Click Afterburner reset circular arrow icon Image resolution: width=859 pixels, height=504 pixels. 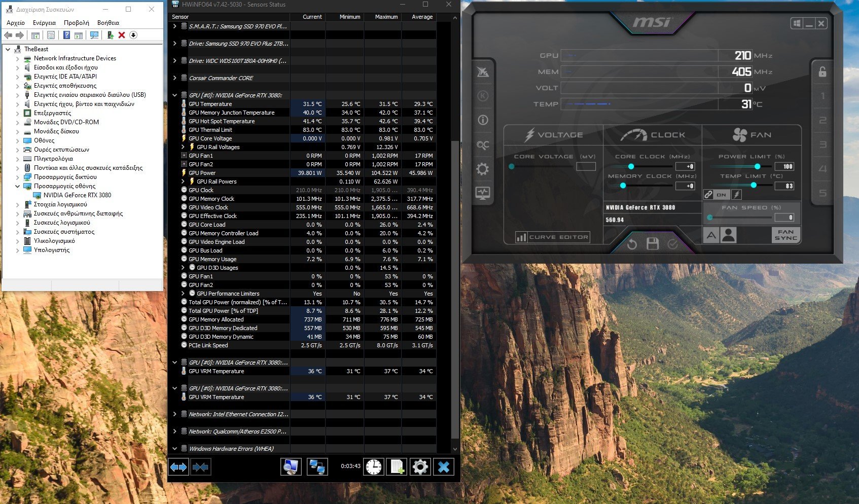[x=632, y=245]
